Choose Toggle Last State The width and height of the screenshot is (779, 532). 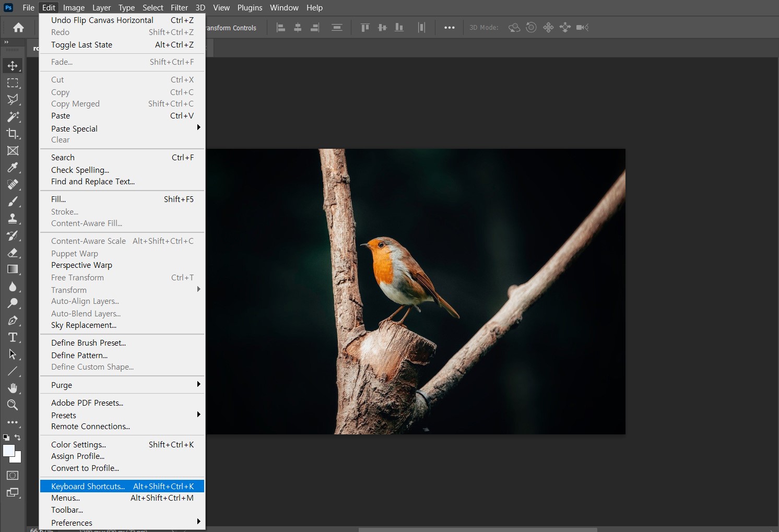(x=122, y=44)
